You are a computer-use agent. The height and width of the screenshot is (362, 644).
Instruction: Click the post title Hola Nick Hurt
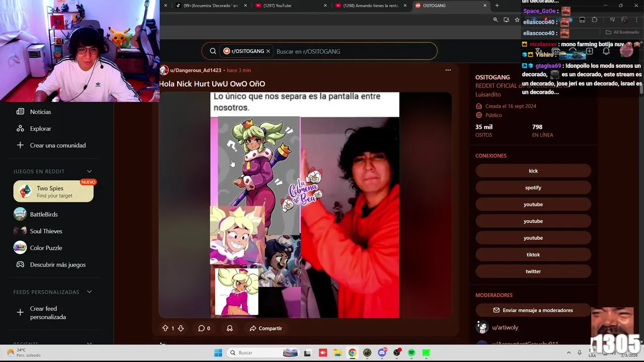212,84
